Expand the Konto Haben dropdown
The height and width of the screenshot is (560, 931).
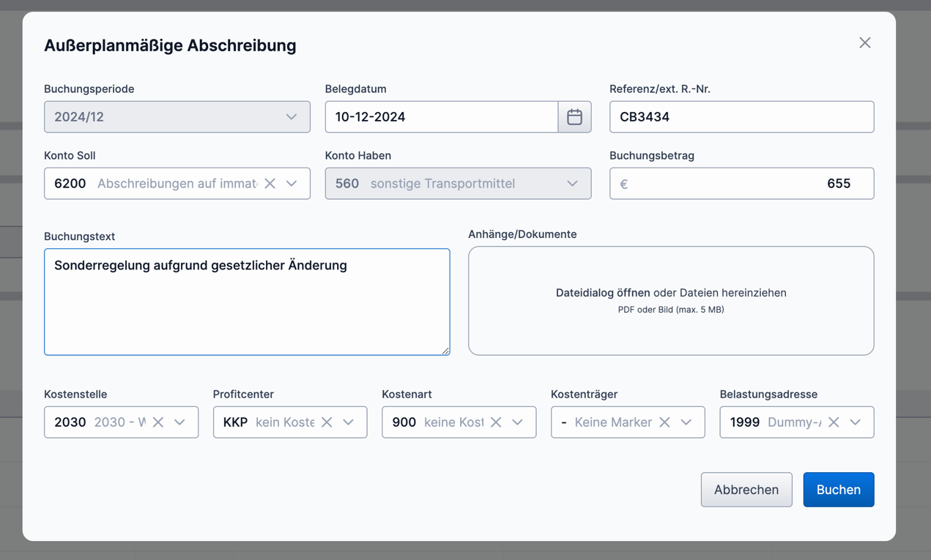pyautogui.click(x=572, y=184)
